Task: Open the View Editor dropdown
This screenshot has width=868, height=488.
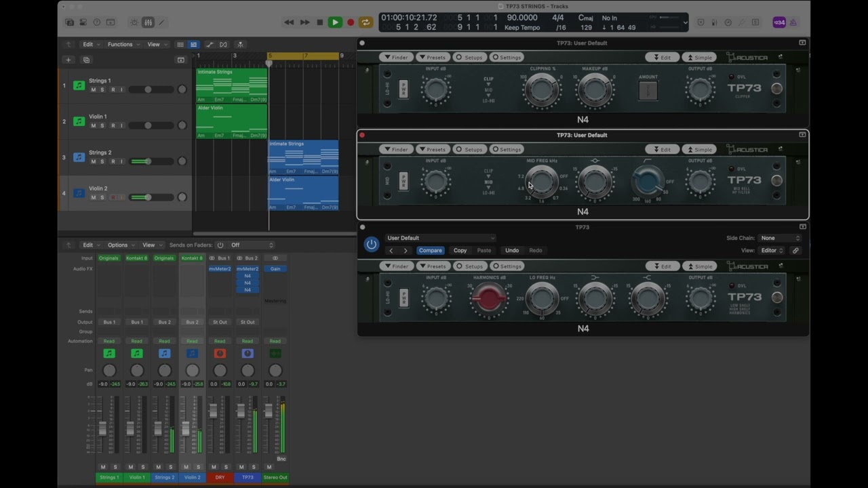Action: click(x=772, y=250)
